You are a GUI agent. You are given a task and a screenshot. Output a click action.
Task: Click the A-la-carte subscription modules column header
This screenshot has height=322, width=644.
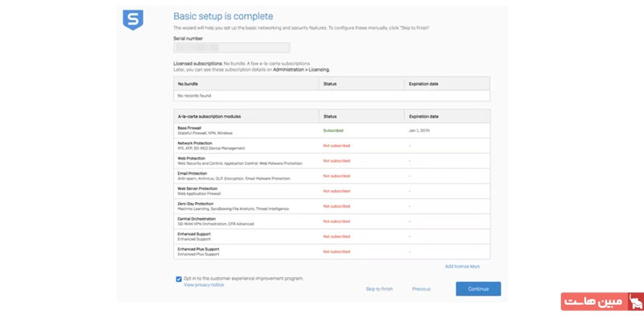coord(209,116)
